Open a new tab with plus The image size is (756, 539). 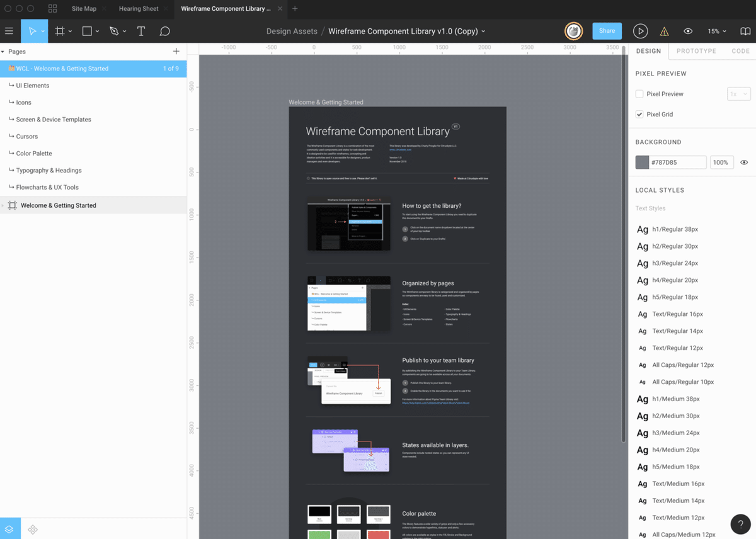coord(295,9)
